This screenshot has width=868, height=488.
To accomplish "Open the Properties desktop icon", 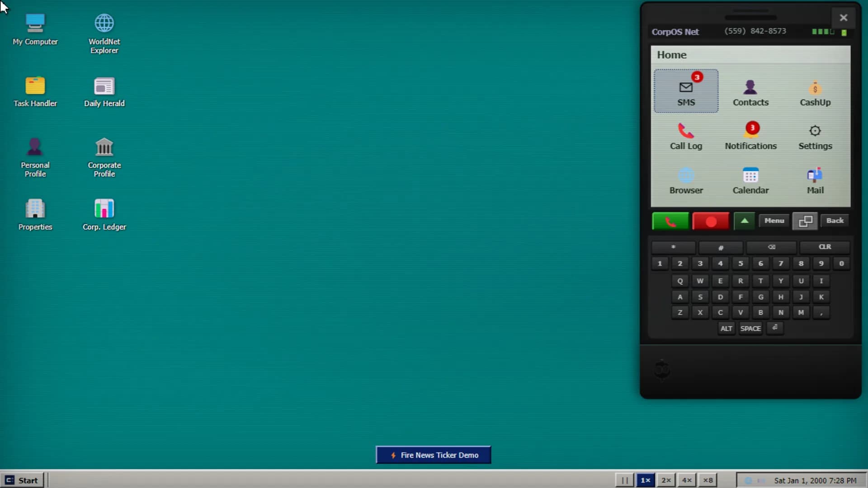I will click(35, 215).
